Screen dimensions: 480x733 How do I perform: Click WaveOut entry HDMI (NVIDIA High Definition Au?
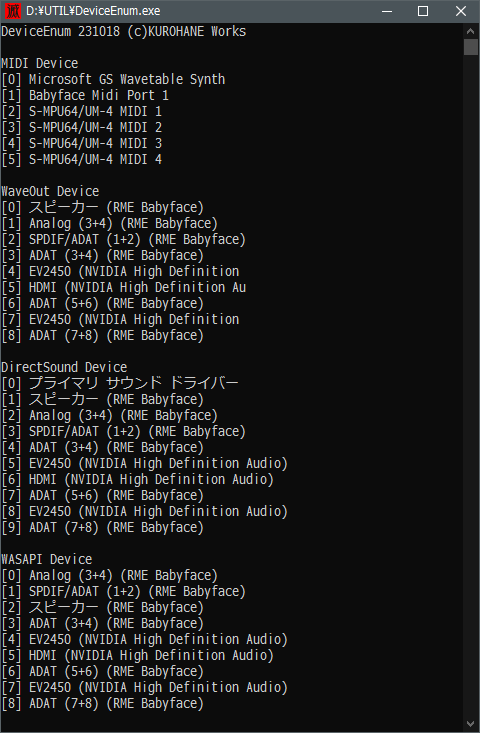(x=124, y=287)
